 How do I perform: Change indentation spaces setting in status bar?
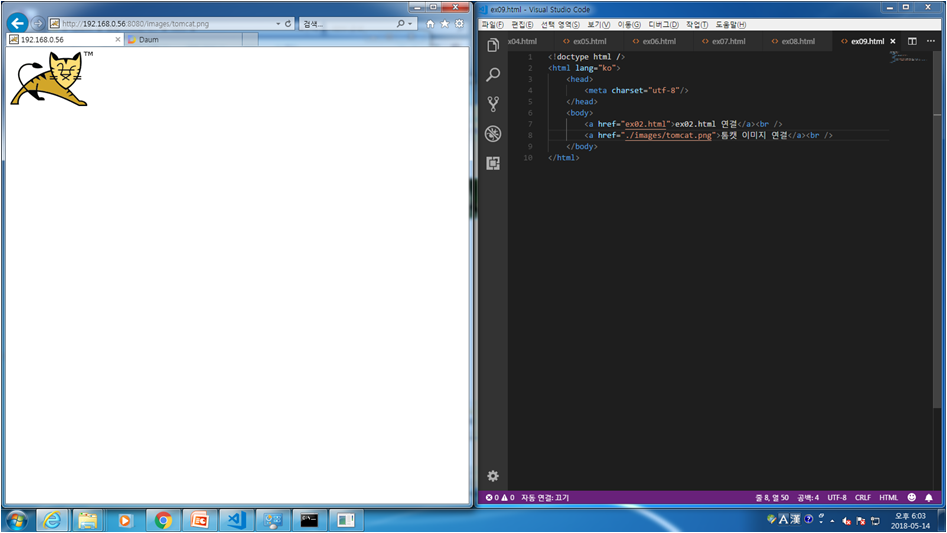pyautogui.click(x=807, y=497)
